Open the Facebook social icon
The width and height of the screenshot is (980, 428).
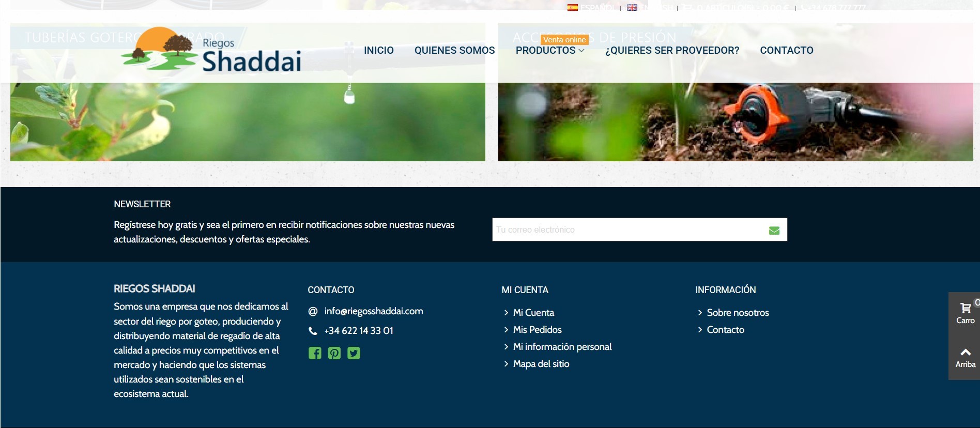[x=315, y=353]
